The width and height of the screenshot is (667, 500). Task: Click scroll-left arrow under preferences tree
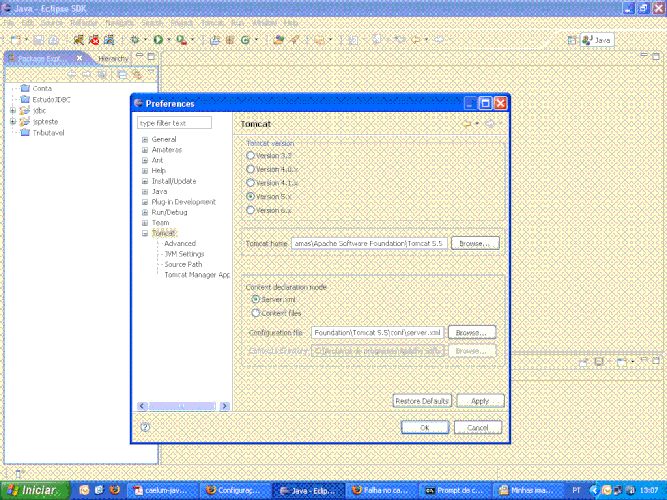tap(142, 406)
